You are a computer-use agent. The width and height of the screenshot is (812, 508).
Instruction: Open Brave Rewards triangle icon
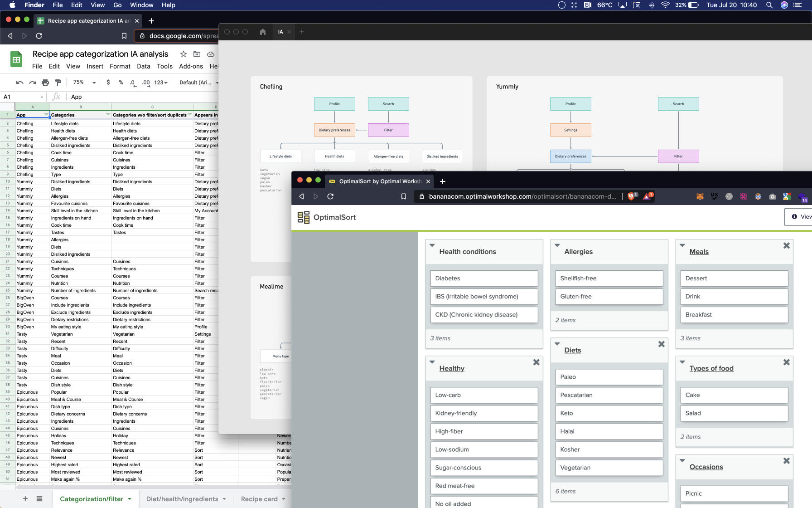point(647,196)
